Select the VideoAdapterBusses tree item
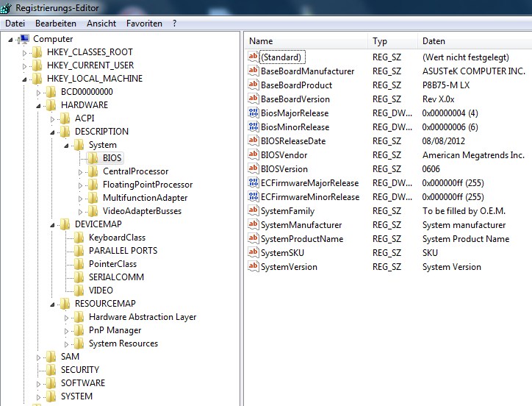This screenshot has height=406, width=532. point(142,211)
